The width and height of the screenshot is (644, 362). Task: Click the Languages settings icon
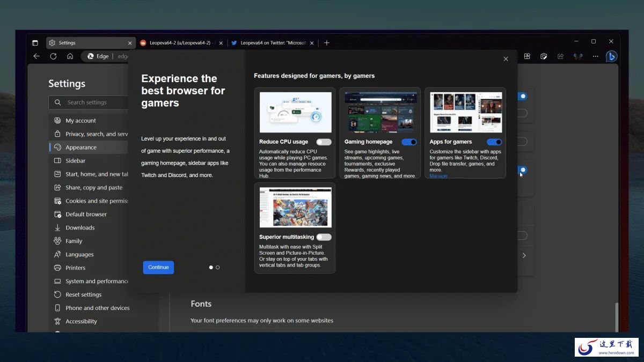[57, 255]
